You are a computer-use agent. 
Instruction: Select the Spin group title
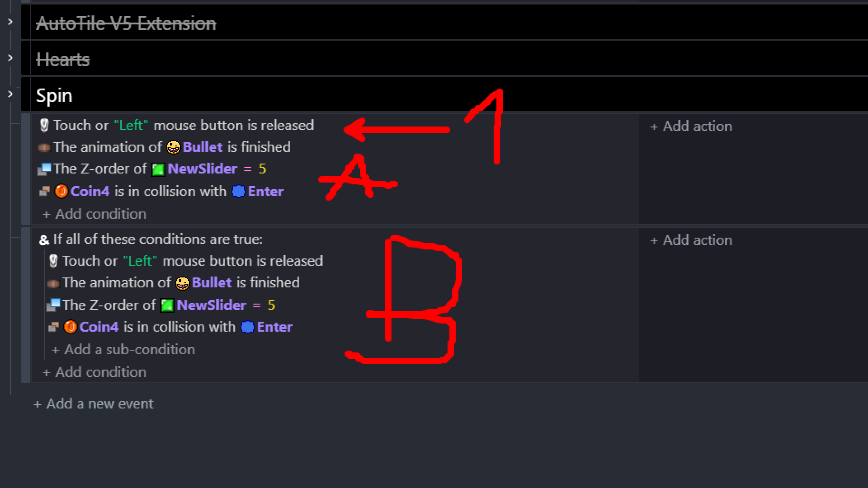coord(54,95)
